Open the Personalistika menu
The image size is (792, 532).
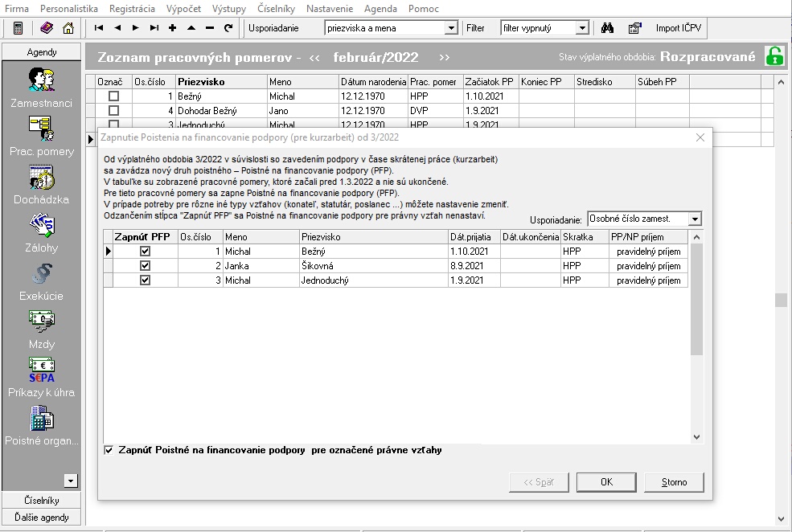[68, 9]
